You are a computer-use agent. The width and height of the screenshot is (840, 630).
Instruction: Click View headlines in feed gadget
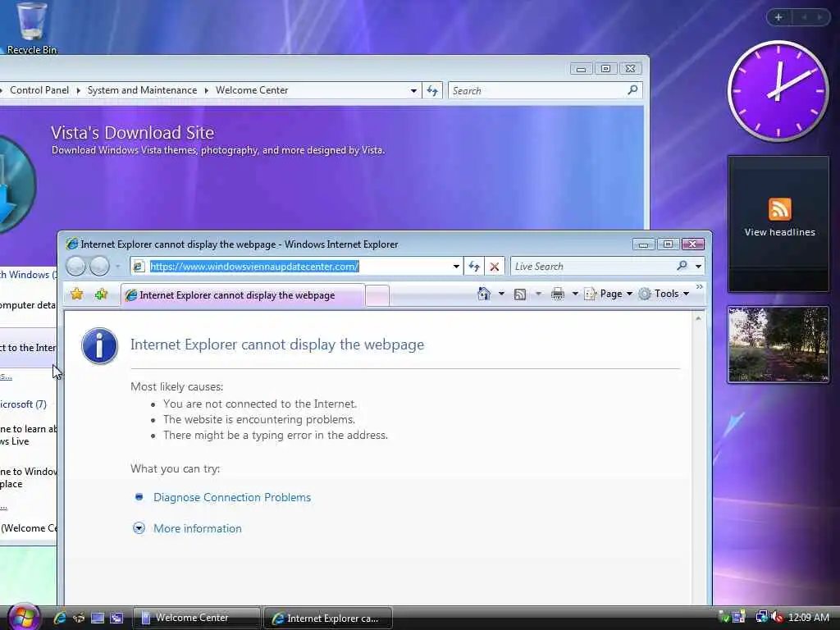click(779, 232)
